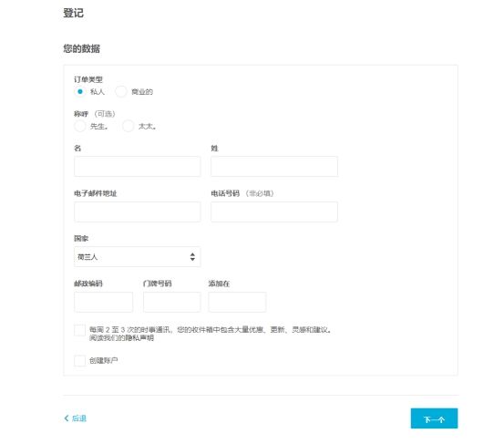Select the 先生 salutation option
This screenshot has width=504, height=444.
click(x=80, y=126)
